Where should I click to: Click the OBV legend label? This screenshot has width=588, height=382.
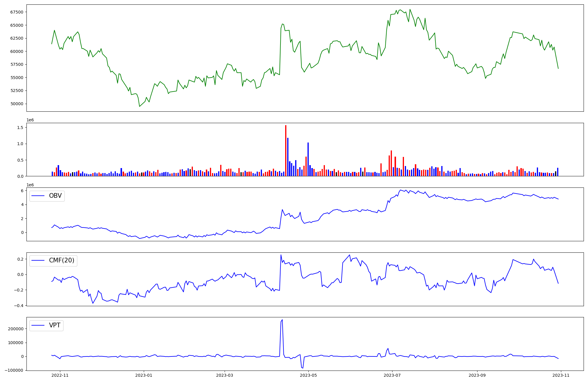pos(55,196)
